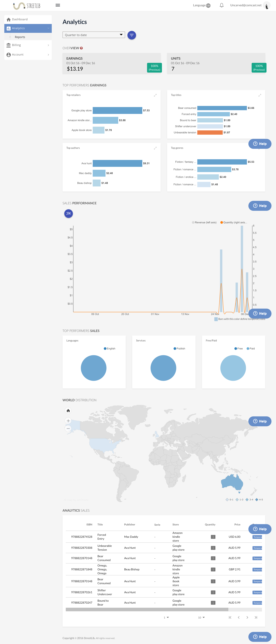Open the Language globe icon
The height and width of the screenshot is (644, 276).
coord(208,6)
